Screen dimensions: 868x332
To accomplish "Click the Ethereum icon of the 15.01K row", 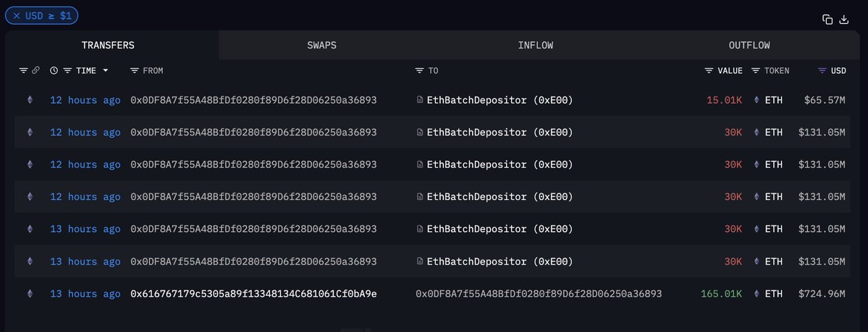I will (30, 100).
